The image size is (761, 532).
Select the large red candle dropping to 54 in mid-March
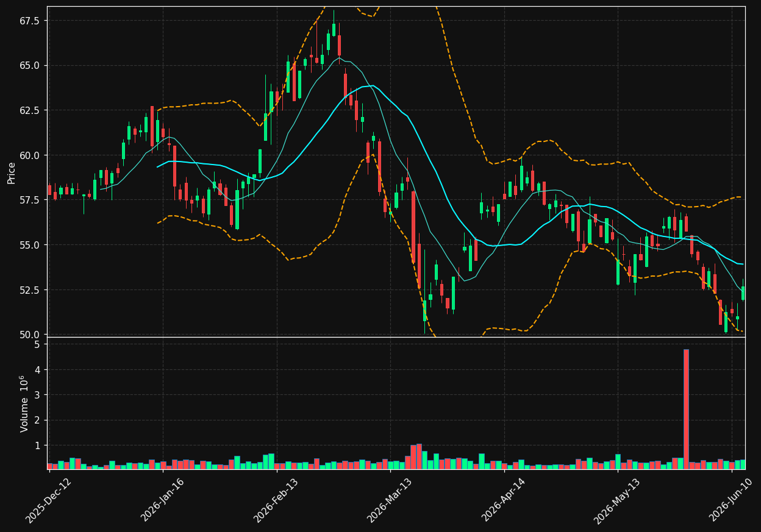[x=413, y=227]
